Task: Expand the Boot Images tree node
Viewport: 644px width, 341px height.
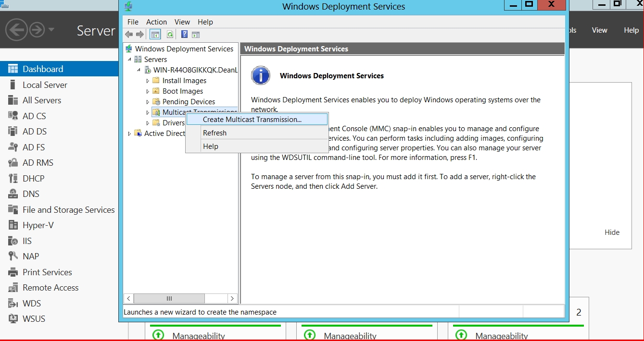Action: coord(148,91)
